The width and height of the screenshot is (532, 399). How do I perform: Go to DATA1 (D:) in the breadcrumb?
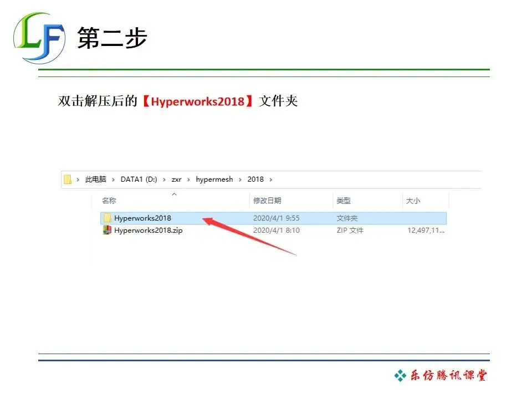(x=139, y=179)
